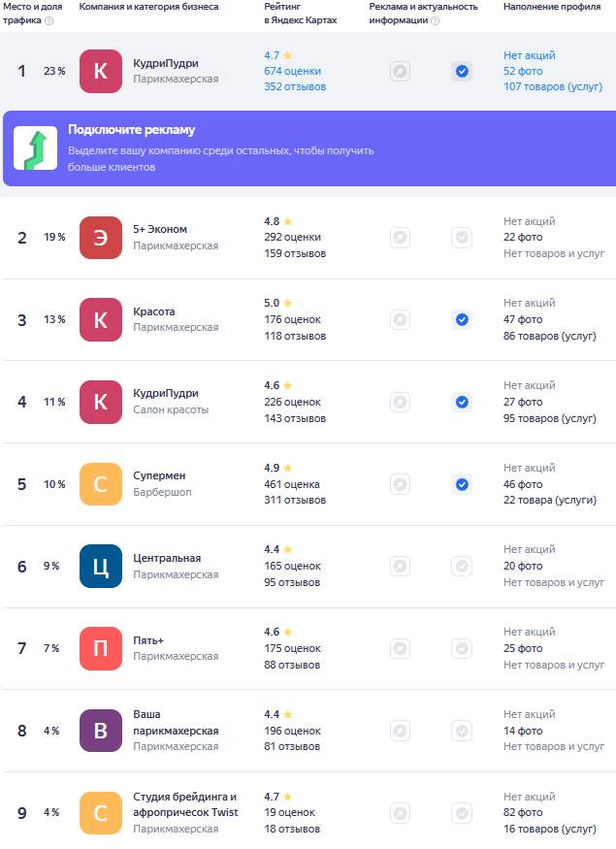The width and height of the screenshot is (616, 849).
Task: Click Ваша парикмахерская purple avatar icon
Action: pyautogui.click(x=101, y=731)
